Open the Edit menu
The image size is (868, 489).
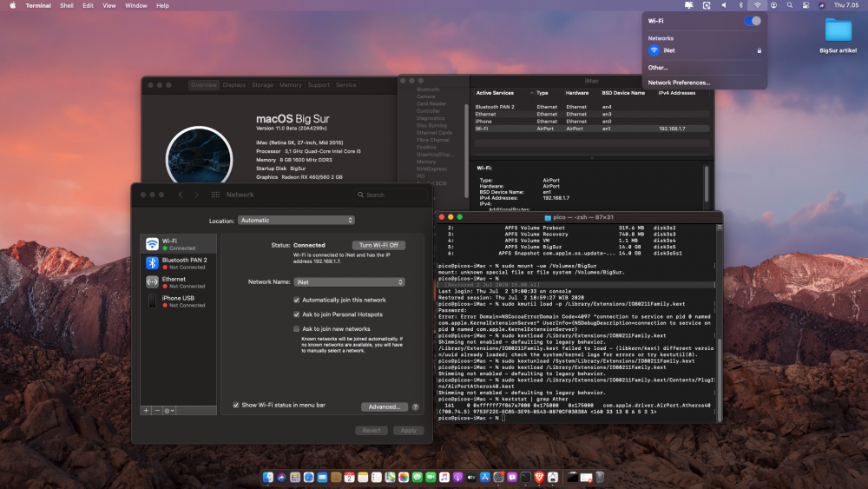point(88,5)
